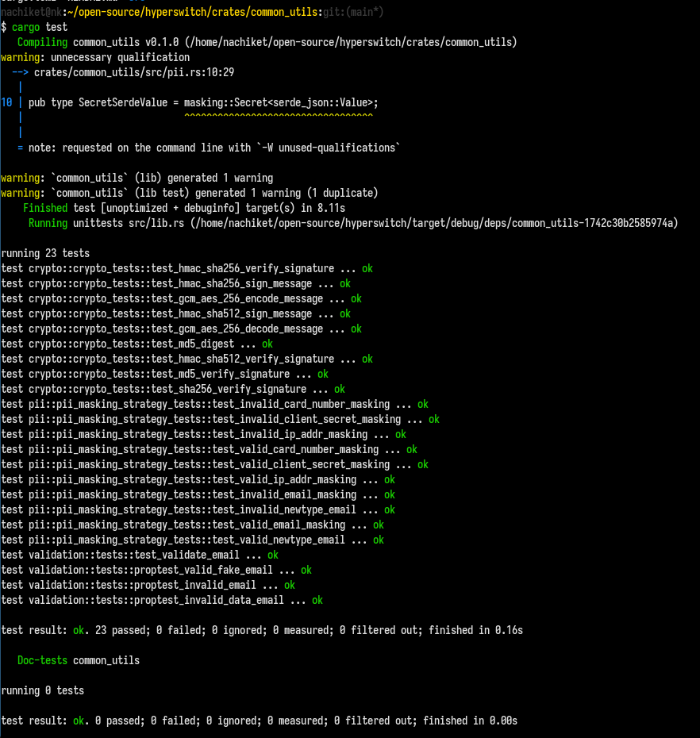The image size is (700, 738).
Task: Click the '0 passed; 0 failed' result line
Action: tap(259, 720)
